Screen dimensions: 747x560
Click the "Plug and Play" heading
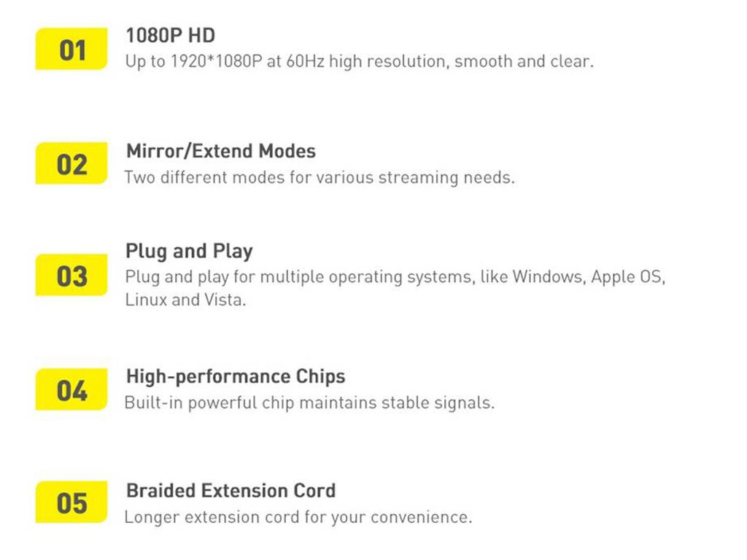(x=189, y=251)
